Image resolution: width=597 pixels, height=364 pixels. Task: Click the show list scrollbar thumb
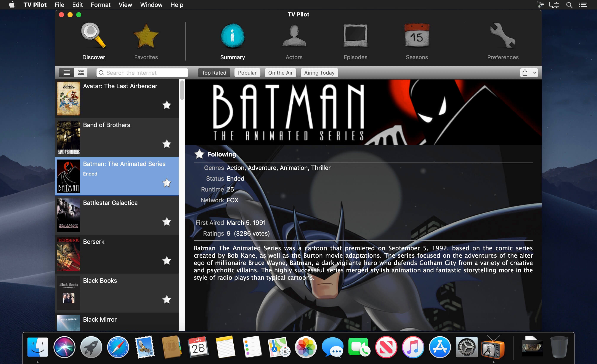182,90
